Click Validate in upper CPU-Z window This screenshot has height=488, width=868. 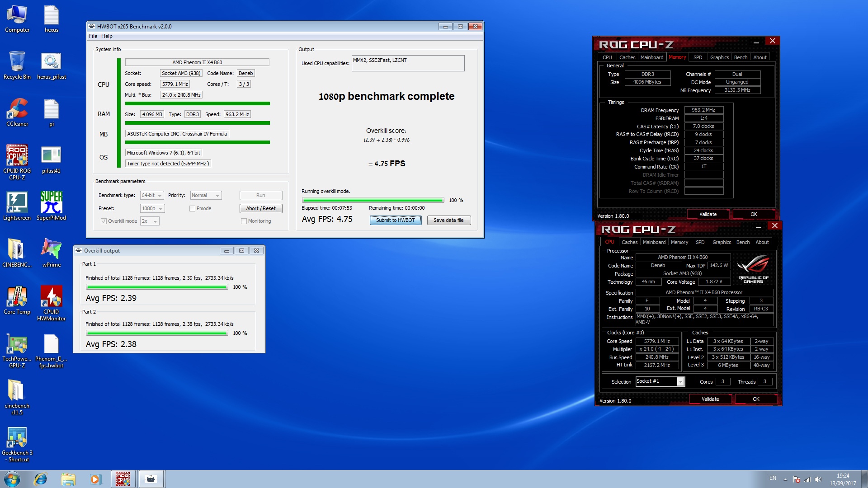(x=708, y=214)
